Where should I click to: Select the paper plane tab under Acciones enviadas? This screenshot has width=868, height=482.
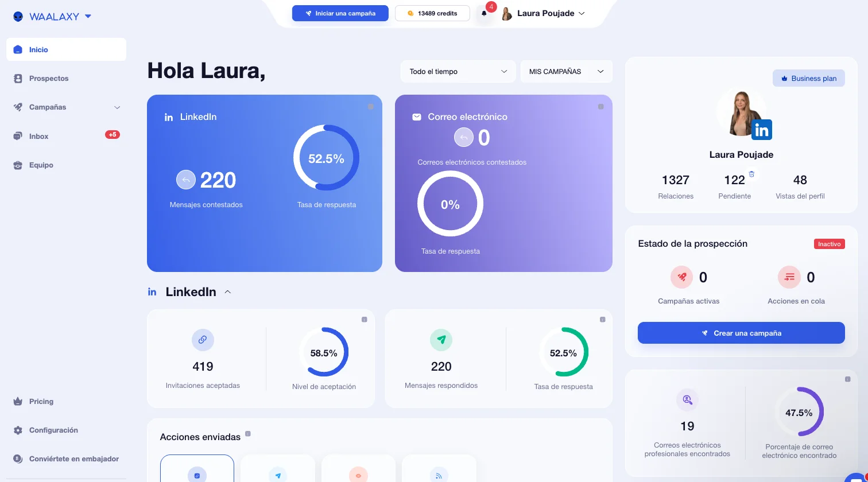(278, 468)
